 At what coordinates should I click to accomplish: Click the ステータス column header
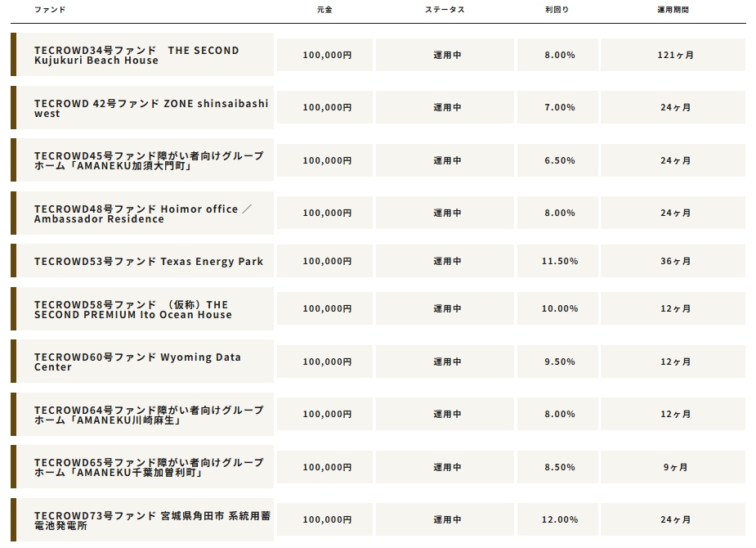click(x=445, y=10)
